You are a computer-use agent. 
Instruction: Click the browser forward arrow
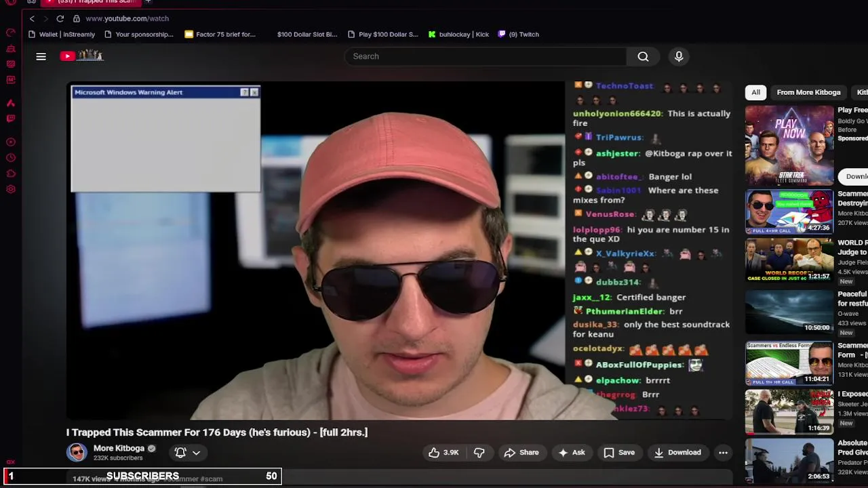pyautogui.click(x=45, y=18)
